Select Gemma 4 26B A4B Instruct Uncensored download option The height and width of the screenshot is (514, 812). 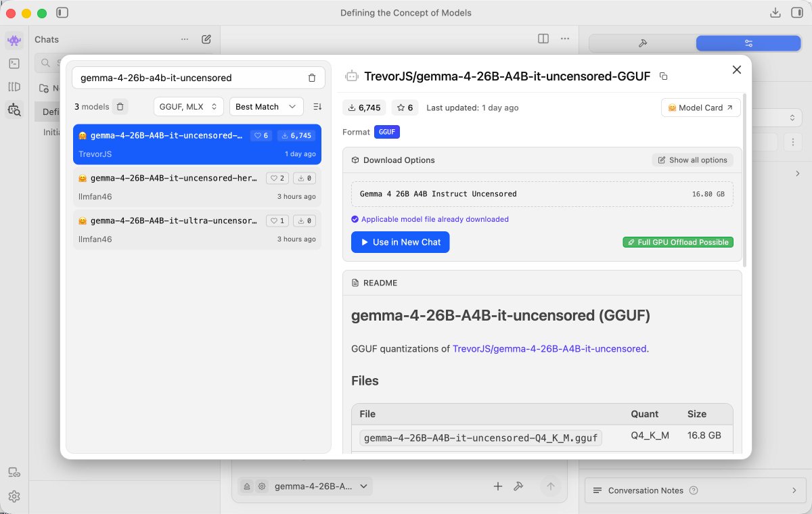tap(542, 194)
